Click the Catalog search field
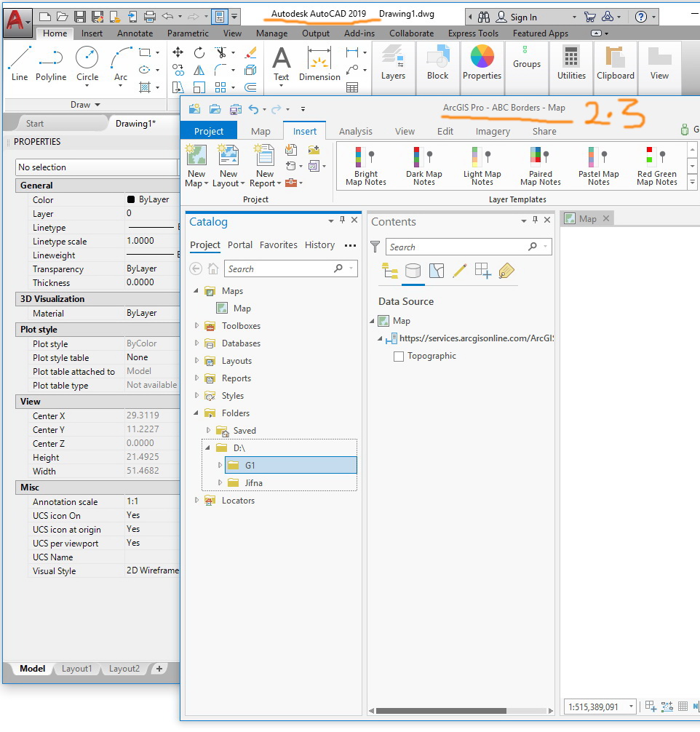The width and height of the screenshot is (700, 732). tap(279, 268)
